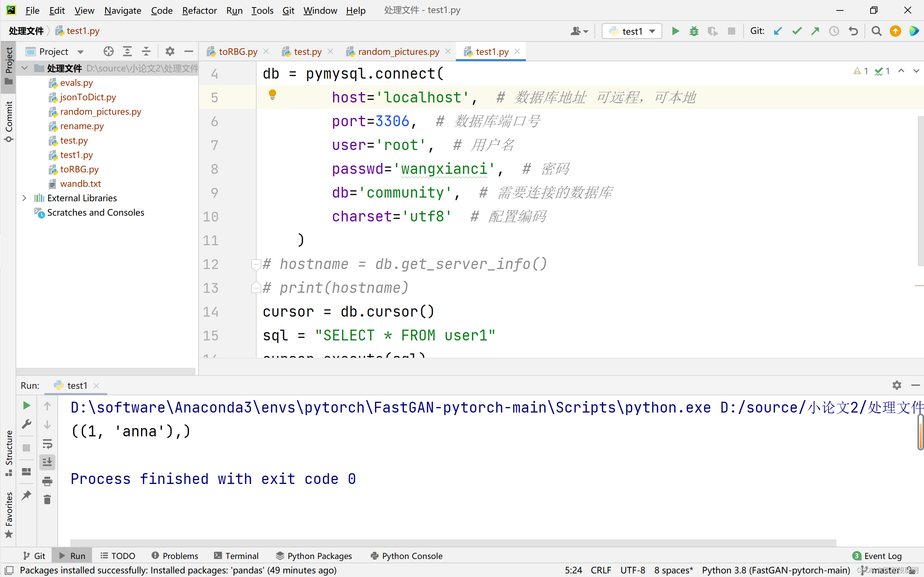
Task: Open the test1 run configuration dropdown
Action: [x=632, y=31]
